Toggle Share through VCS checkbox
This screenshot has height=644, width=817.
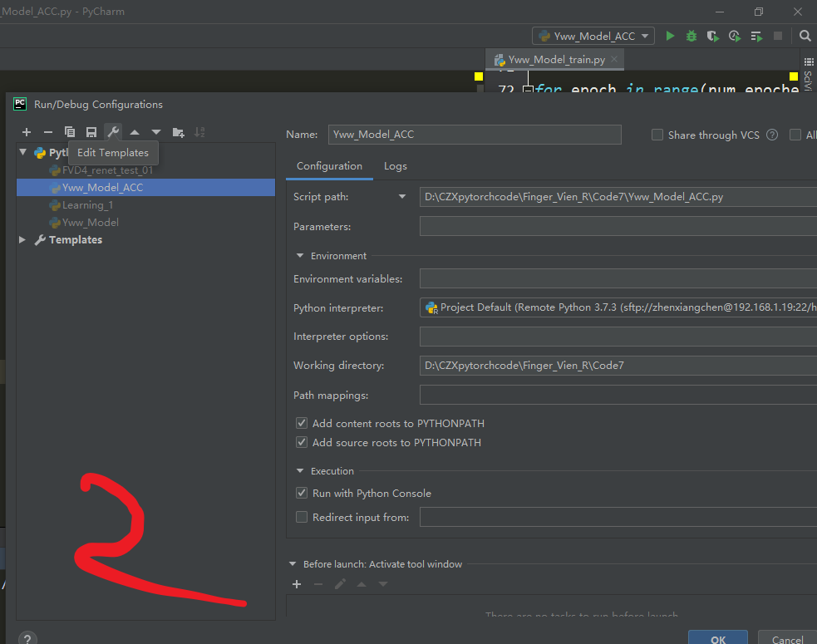(657, 135)
